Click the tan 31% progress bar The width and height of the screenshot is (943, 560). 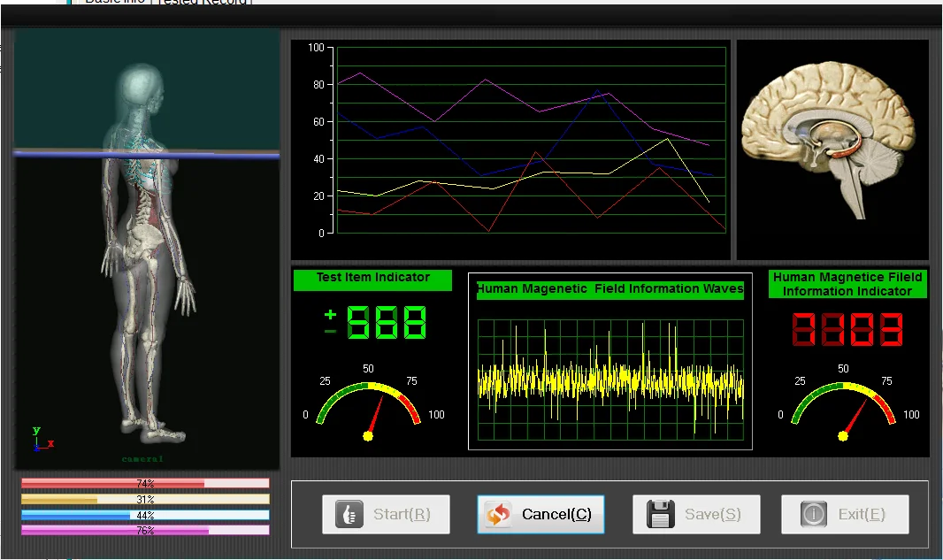tap(145, 499)
